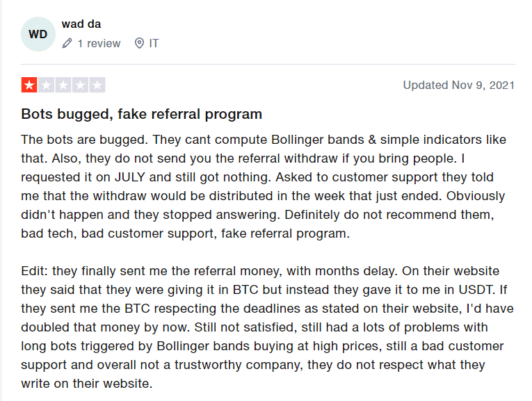Viewport: 532px width, 401px height.
Task: Click the first red filled star
Action: pos(29,85)
